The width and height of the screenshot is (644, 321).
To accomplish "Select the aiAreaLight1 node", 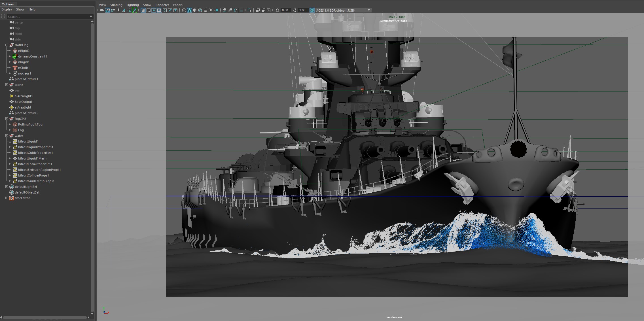I will tap(24, 96).
